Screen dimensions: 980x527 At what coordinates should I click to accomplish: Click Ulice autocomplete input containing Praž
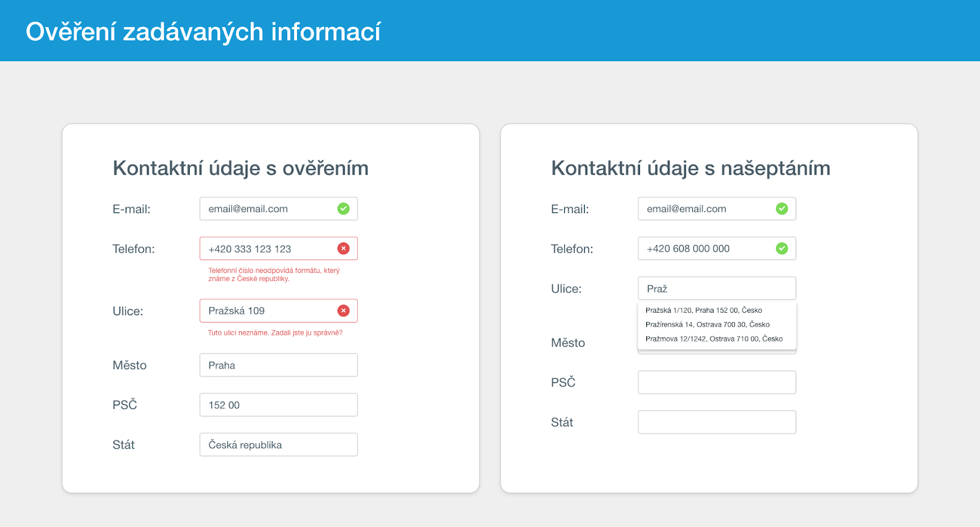[x=717, y=288]
